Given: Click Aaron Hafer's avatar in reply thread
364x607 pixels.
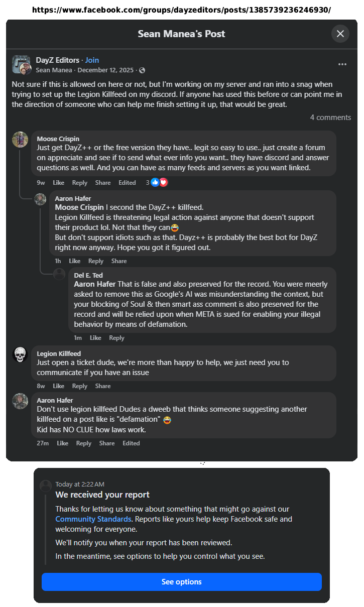Looking at the screenshot, I should click(x=40, y=199).
